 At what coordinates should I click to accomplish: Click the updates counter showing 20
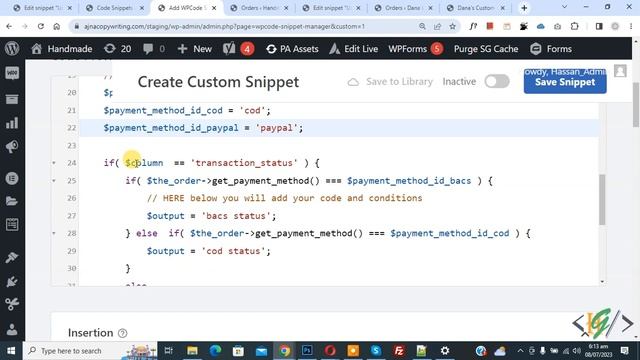(x=118, y=49)
